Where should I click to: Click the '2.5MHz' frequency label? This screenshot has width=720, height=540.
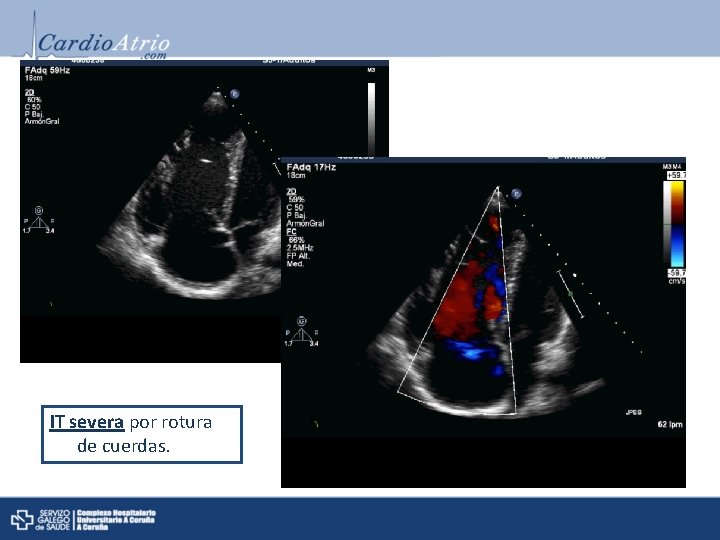click(300, 248)
